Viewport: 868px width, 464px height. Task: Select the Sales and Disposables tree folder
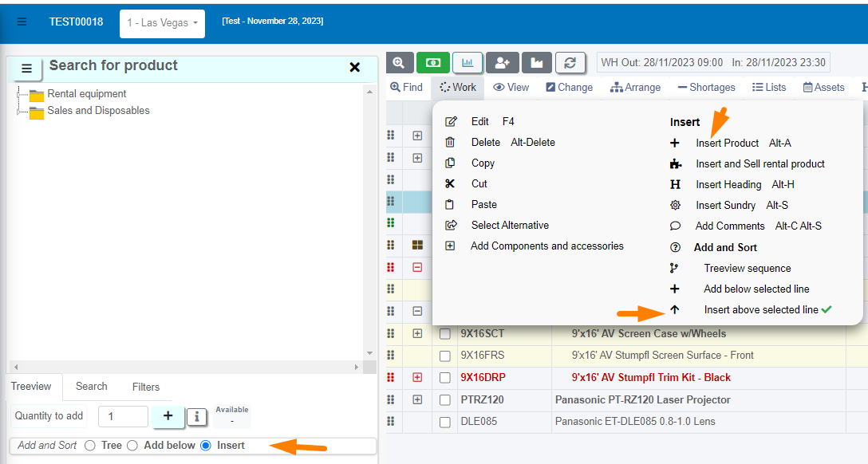[x=98, y=111]
